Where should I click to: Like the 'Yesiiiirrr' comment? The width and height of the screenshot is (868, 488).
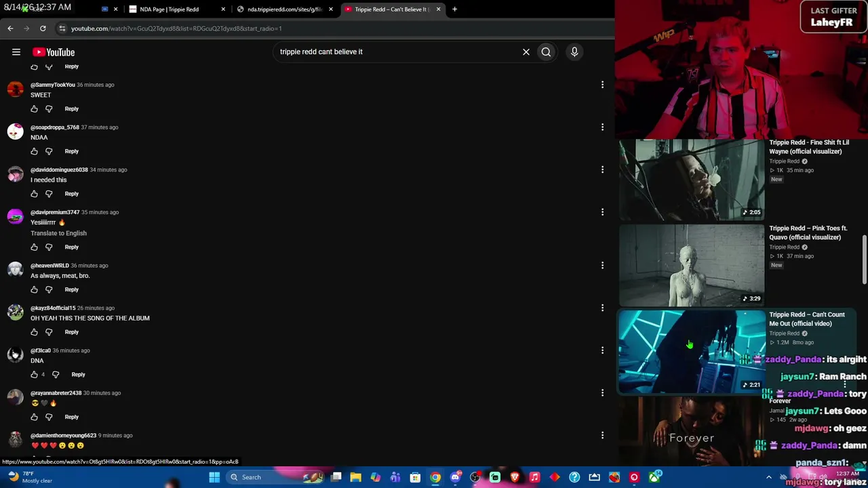click(x=34, y=247)
